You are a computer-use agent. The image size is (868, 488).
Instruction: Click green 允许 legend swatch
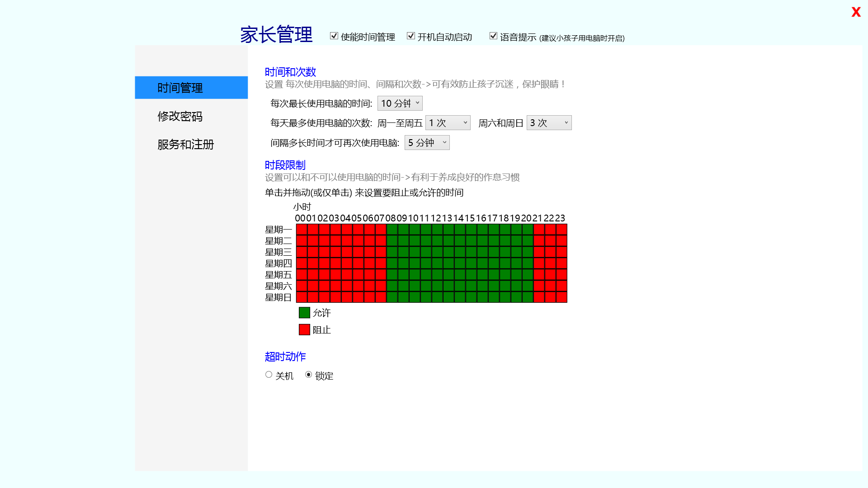click(x=304, y=313)
